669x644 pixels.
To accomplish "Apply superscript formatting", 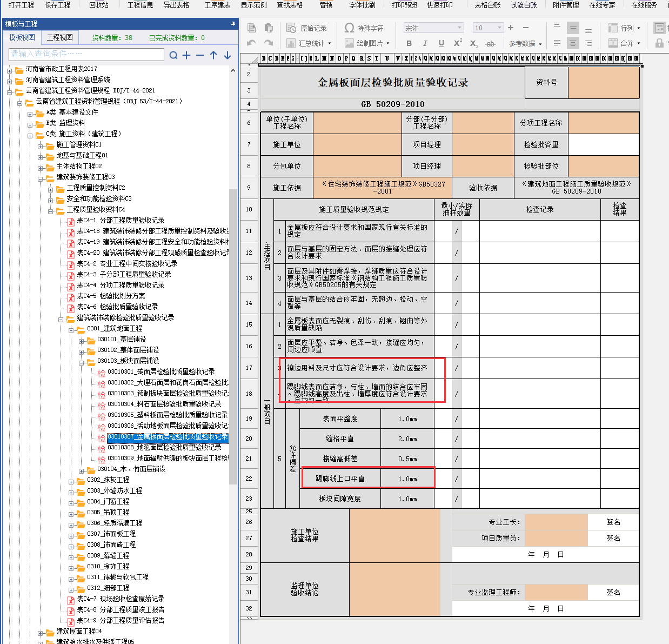I will tap(458, 43).
